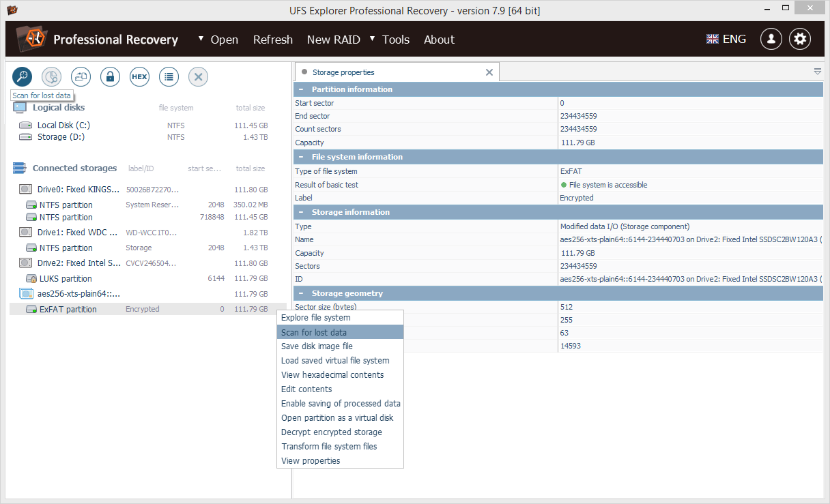Click the Connected storages stack icon
Image resolution: width=830 pixels, height=504 pixels.
pos(20,168)
